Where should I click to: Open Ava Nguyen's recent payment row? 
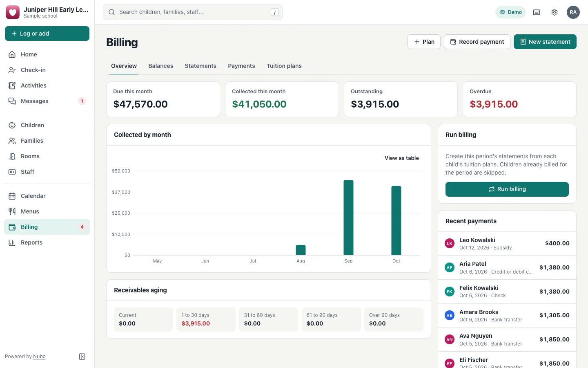point(507,339)
